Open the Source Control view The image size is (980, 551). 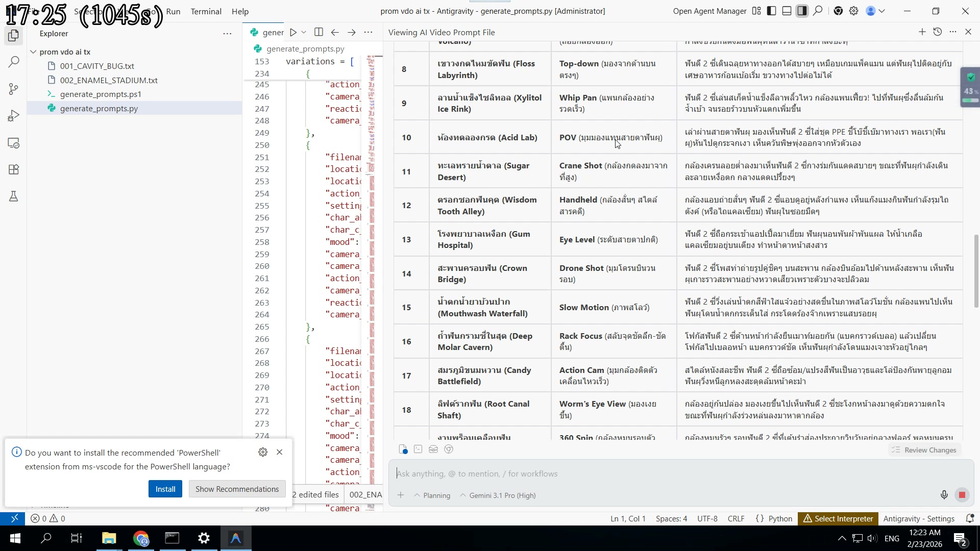tap(13, 88)
